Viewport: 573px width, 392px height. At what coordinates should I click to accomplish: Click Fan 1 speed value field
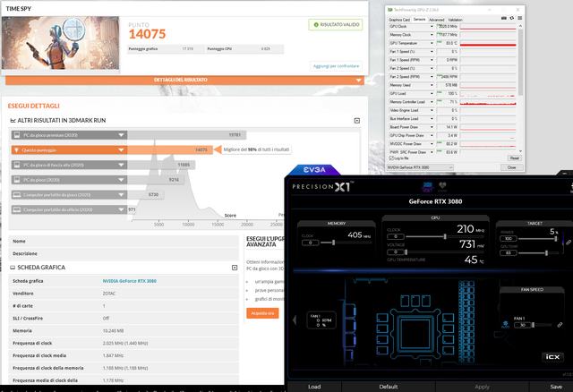click(x=523, y=325)
